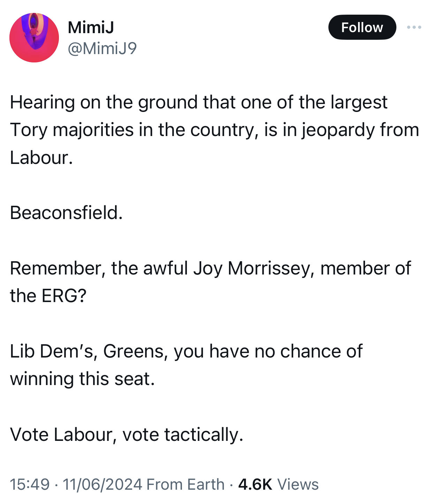Viewport: 433px width, 504px height.
Task: Click the "Beaconsfield." line in the tweet
Action: click(66, 212)
